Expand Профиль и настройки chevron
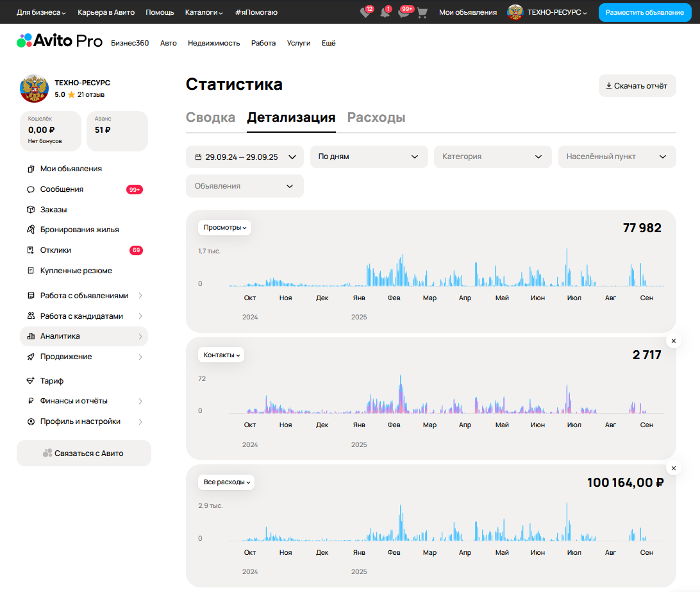Image resolution: width=700 pixels, height=592 pixels. [140, 422]
